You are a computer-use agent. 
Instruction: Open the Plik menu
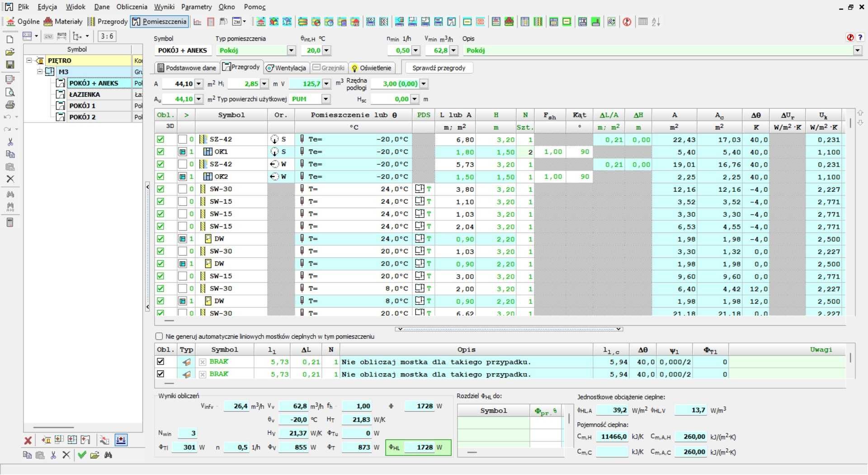pos(24,7)
